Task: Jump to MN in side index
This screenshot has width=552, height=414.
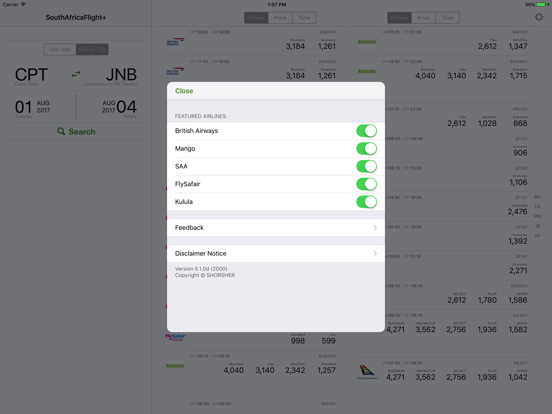Action: coord(537,216)
